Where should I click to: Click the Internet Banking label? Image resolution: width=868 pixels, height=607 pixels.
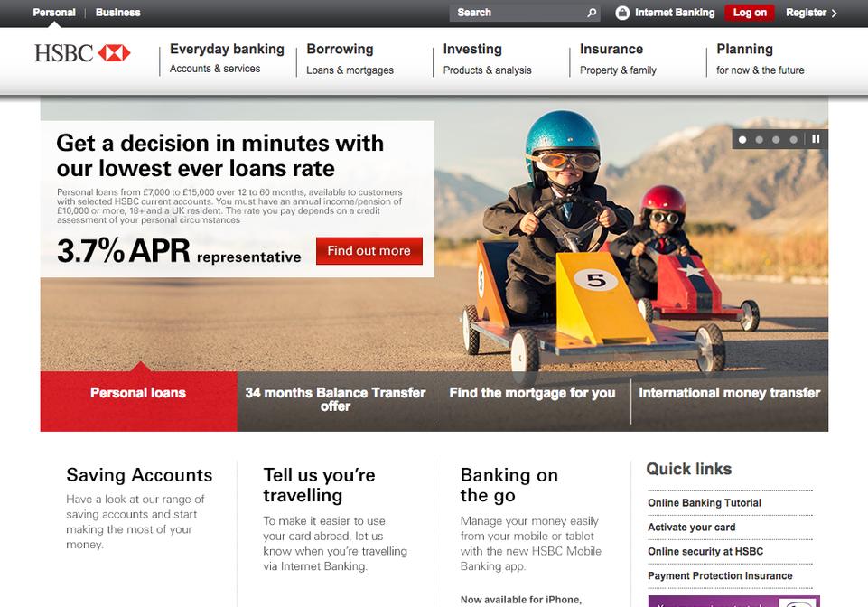(675, 12)
